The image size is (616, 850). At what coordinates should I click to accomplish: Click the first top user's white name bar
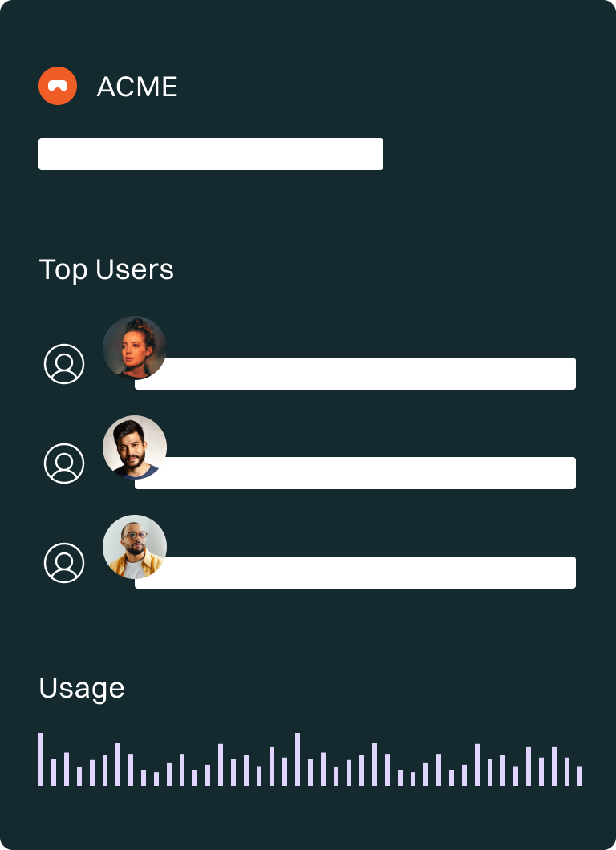[x=355, y=374]
